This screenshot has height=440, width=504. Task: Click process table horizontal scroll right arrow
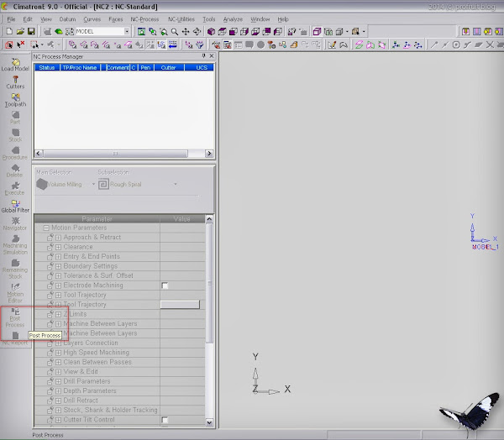coord(209,154)
